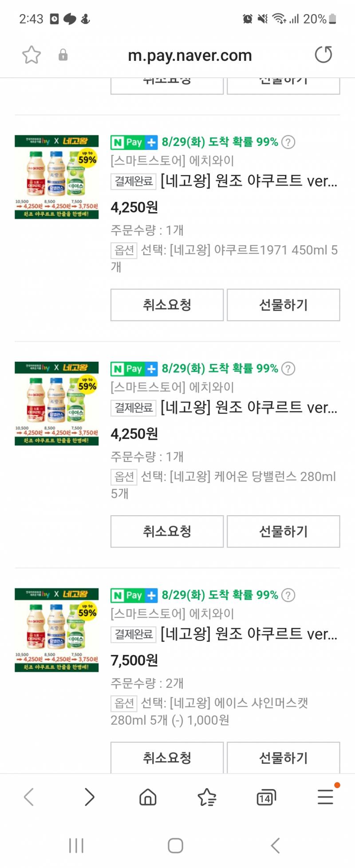
Task: Open the 7,500원 원조 야쿠르트 product title
Action: 249,634
